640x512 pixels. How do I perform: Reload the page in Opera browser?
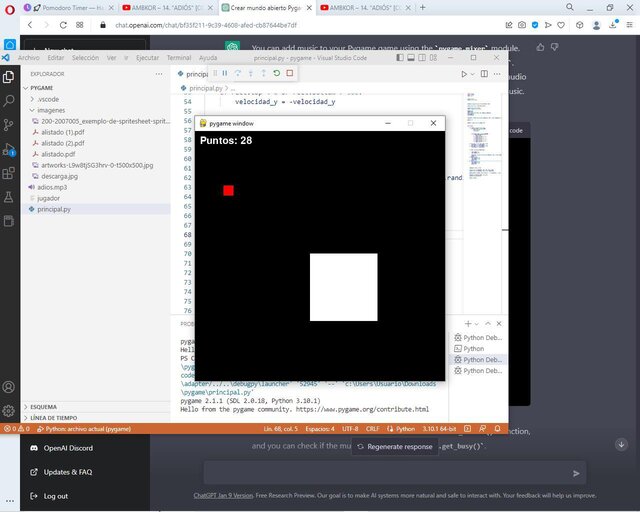click(x=63, y=25)
